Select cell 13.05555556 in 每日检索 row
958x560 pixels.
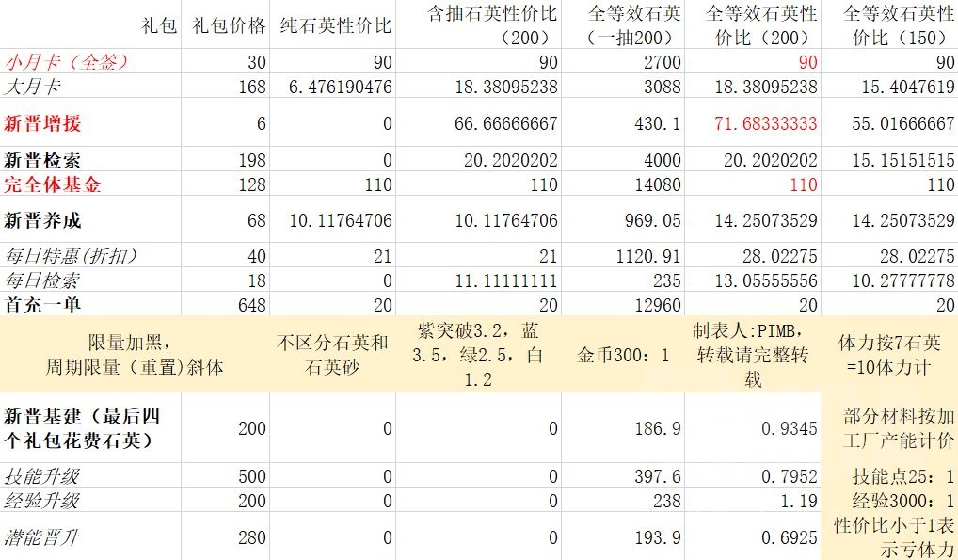pyautogui.click(x=753, y=280)
